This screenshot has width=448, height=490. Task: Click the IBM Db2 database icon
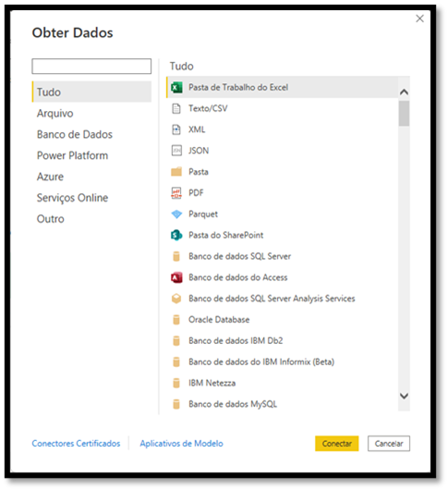point(176,340)
